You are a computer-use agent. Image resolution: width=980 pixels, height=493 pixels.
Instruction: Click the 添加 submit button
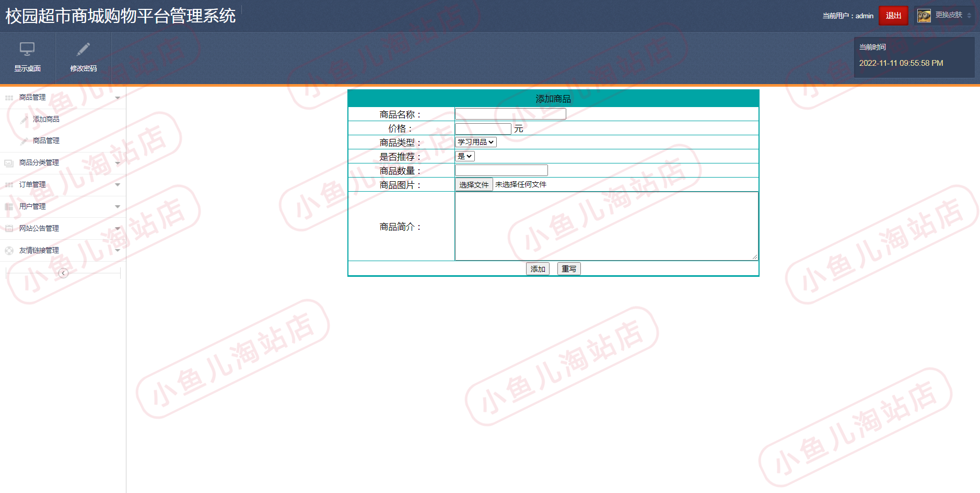[x=538, y=269]
